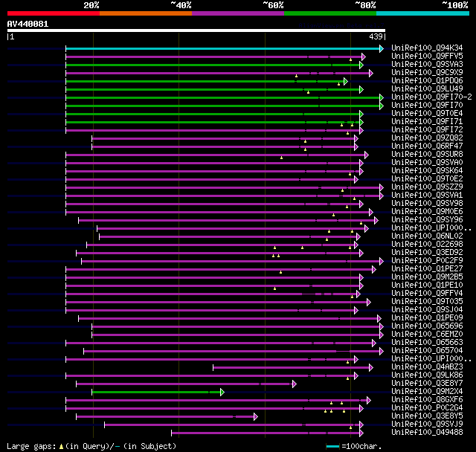The width and height of the screenshot is (476, 452).
Task: Select the UniRef100_Q9T0E2 label
Action: (x=427, y=178)
